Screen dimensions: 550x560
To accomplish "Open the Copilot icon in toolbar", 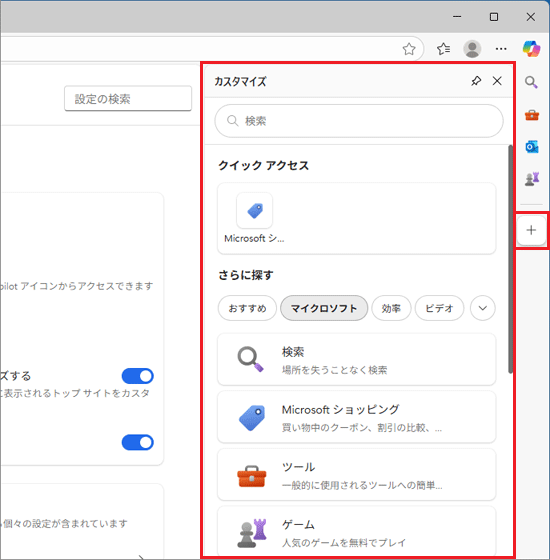I will [x=531, y=49].
